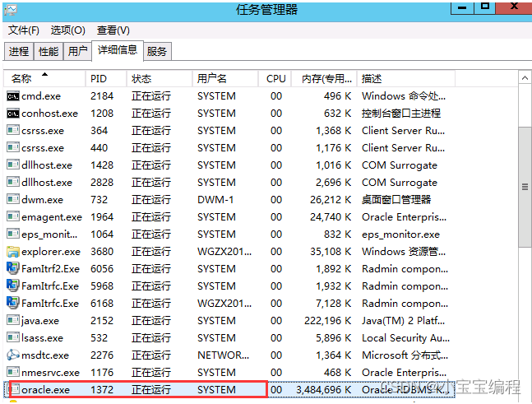Open the 文件(F) menu
The height and width of the screenshot is (404, 532).
23,30
